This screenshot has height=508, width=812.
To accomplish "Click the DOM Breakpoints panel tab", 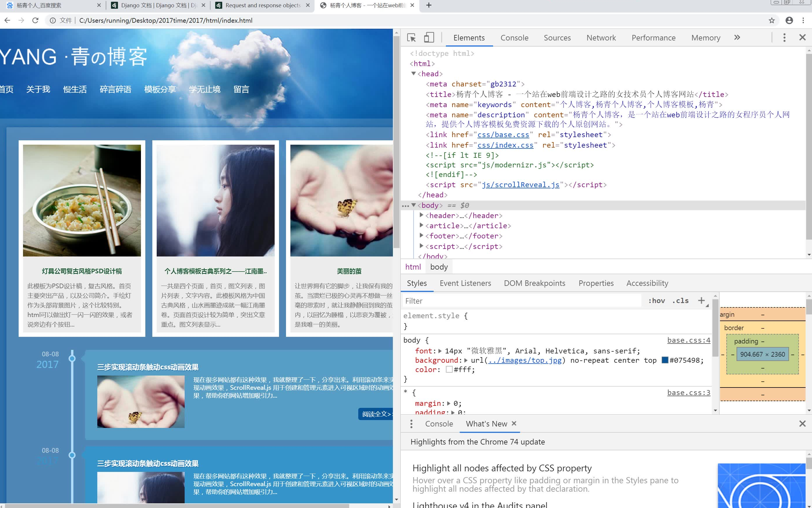I will point(534,283).
